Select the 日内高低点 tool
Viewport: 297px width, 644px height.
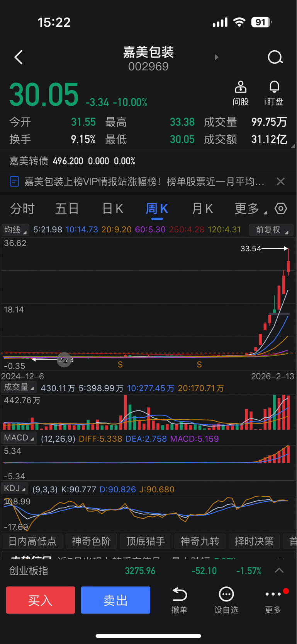pos(32,541)
